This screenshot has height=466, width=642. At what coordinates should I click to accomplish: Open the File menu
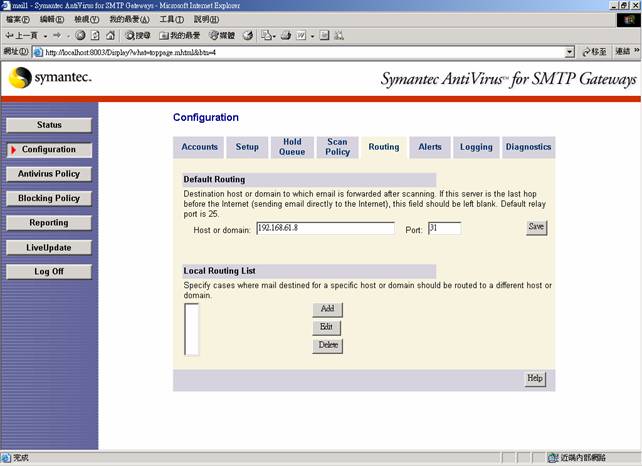point(18,19)
